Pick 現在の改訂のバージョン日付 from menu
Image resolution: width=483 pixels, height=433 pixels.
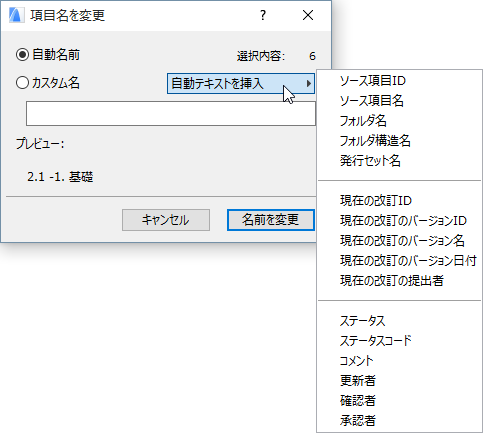(399, 261)
